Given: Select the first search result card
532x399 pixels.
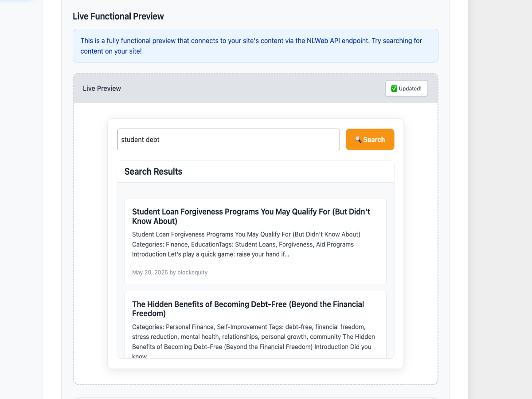Looking at the screenshot, I should 255,242.
